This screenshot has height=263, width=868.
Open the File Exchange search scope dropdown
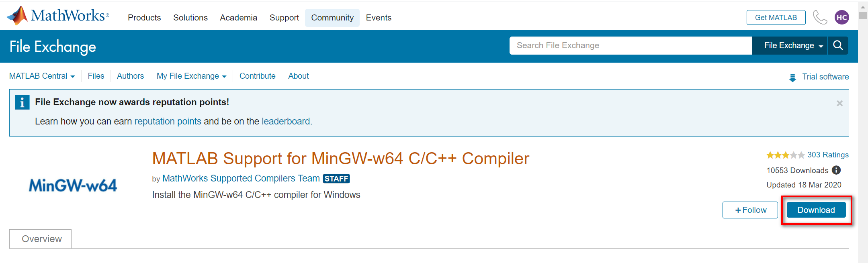click(793, 45)
